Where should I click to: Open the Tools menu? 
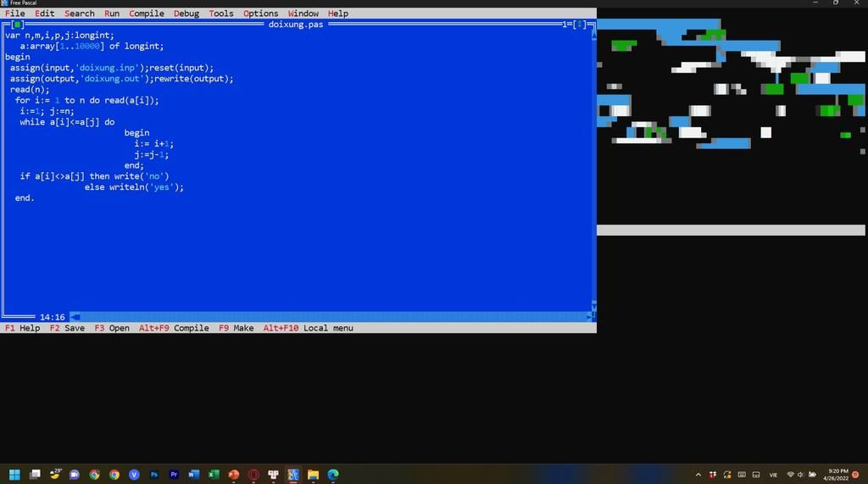[x=221, y=14]
